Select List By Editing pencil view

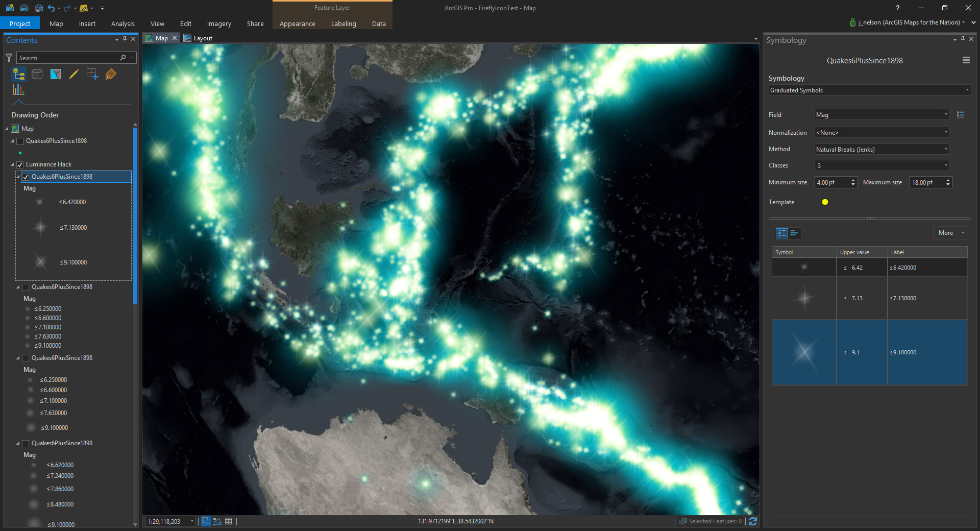point(74,75)
